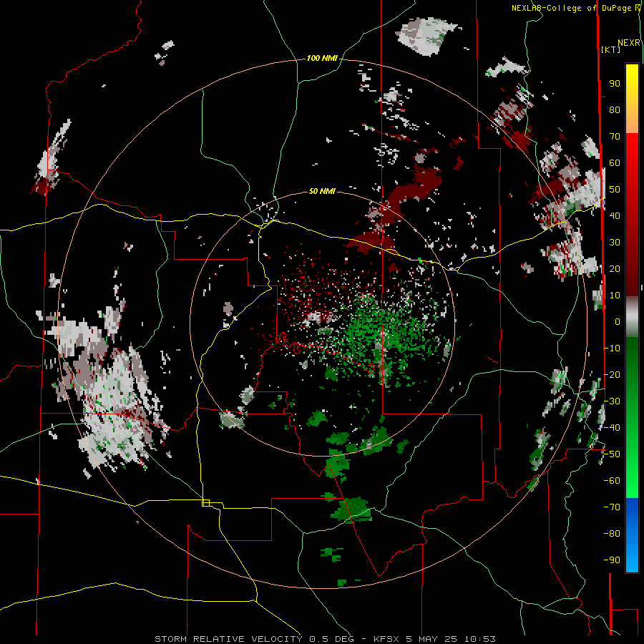The width and height of the screenshot is (644, 644).
Task: Pick the bright green color bar segment near -60
Action: click(x=632, y=477)
